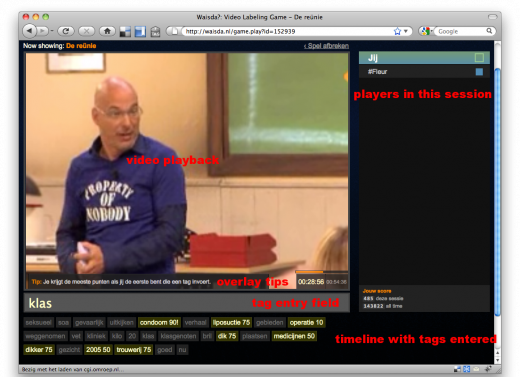520x377 pixels.
Task: Click the status bar envelope icon
Action: (476, 369)
